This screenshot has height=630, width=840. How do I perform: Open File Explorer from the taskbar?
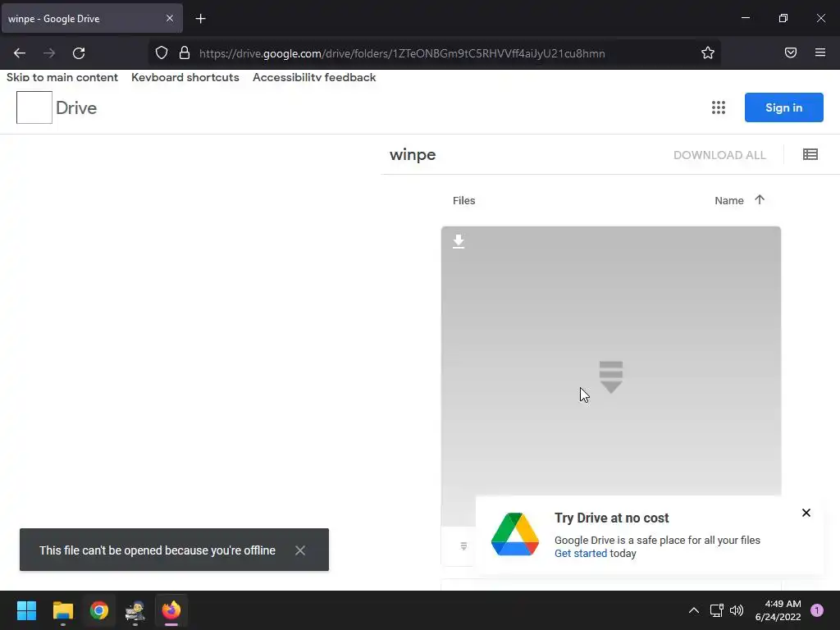click(63, 610)
